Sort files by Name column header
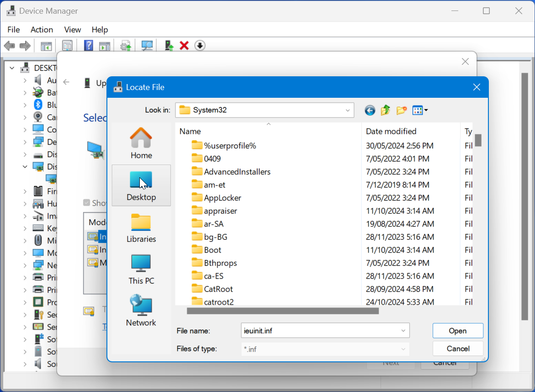Image resolution: width=535 pixels, height=392 pixels. pos(269,131)
